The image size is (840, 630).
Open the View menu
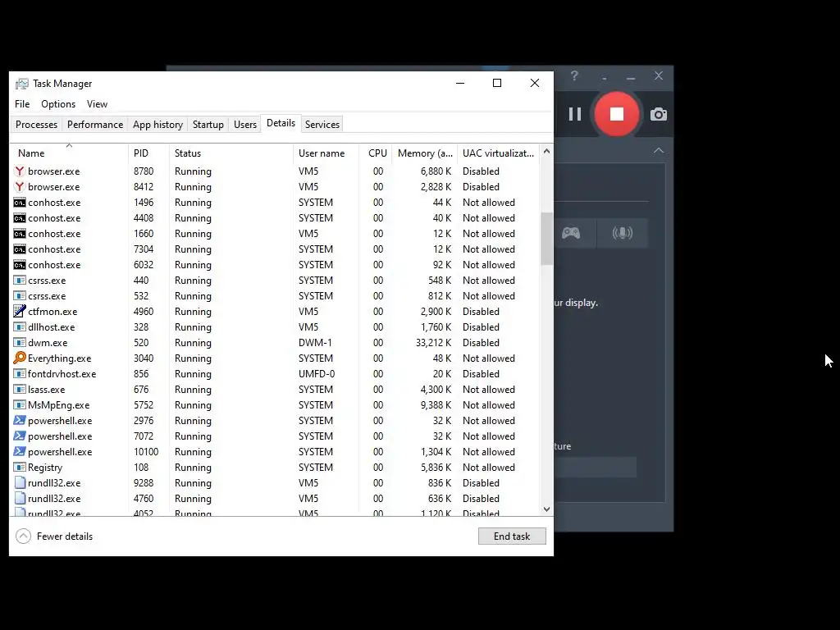click(97, 104)
